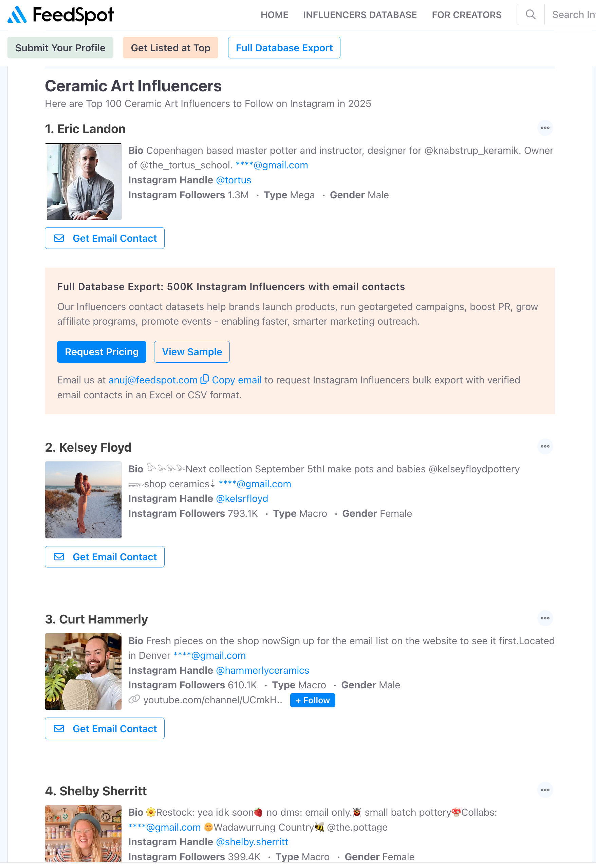The height and width of the screenshot is (868, 596).
Task: Open the @tortus Instagram handle link
Action: click(x=234, y=180)
